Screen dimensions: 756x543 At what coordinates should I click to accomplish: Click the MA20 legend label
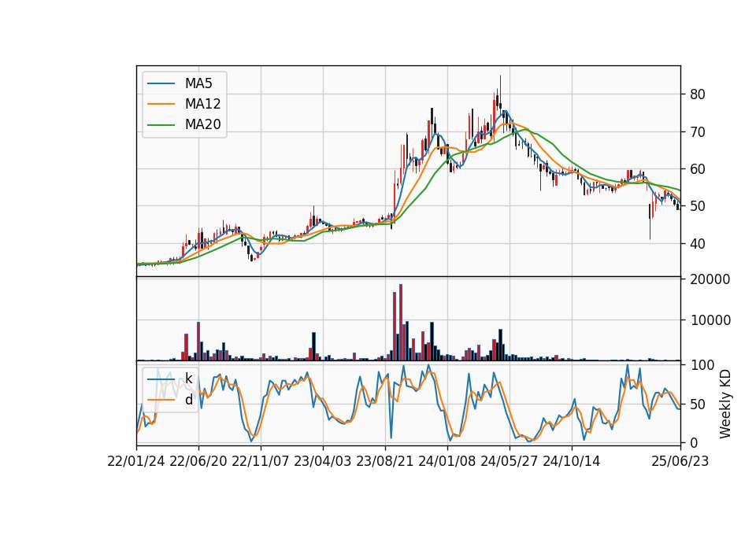point(202,124)
